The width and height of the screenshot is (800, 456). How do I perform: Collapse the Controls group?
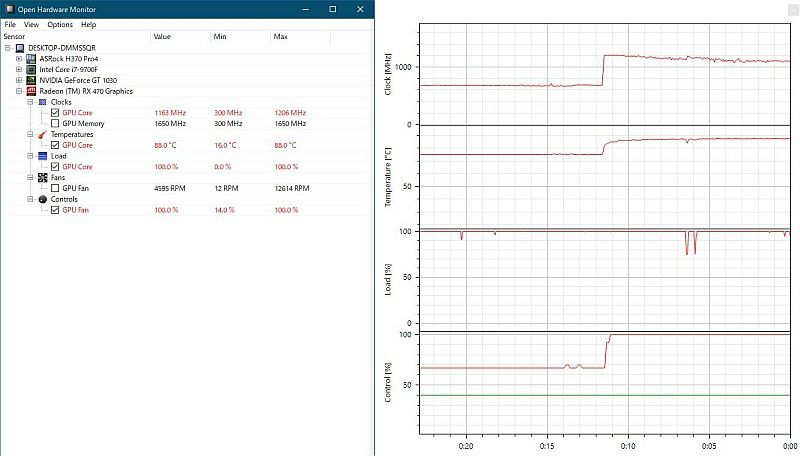point(30,199)
